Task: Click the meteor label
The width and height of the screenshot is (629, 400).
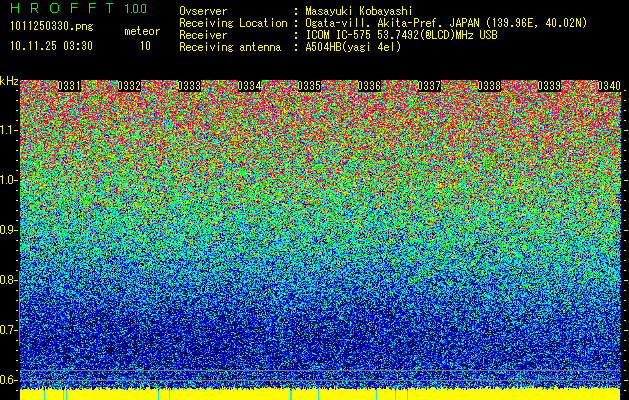Action: pos(142,31)
